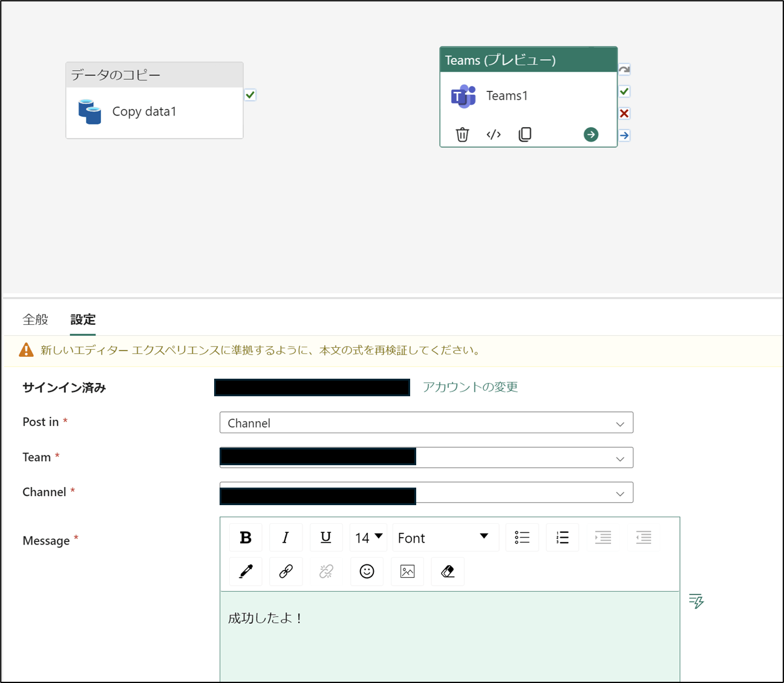Insert an image into the message
This screenshot has height=683, width=784.
pyautogui.click(x=407, y=571)
